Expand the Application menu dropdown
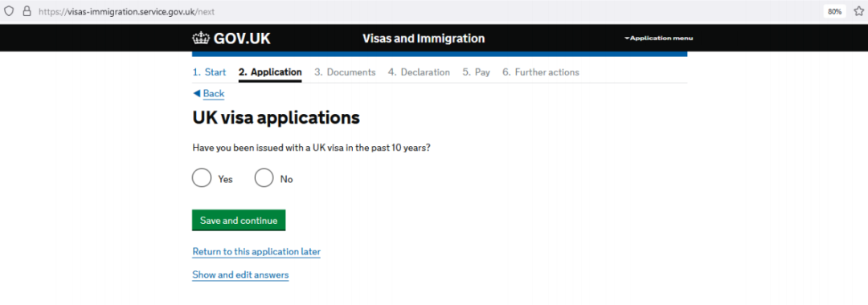Image resolution: width=868 pixels, height=305 pixels. click(x=658, y=39)
